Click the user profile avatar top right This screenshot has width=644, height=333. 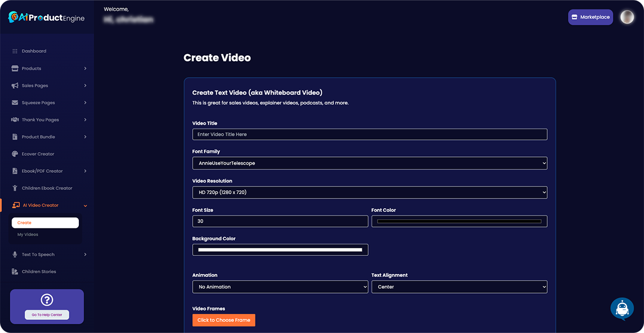click(627, 16)
